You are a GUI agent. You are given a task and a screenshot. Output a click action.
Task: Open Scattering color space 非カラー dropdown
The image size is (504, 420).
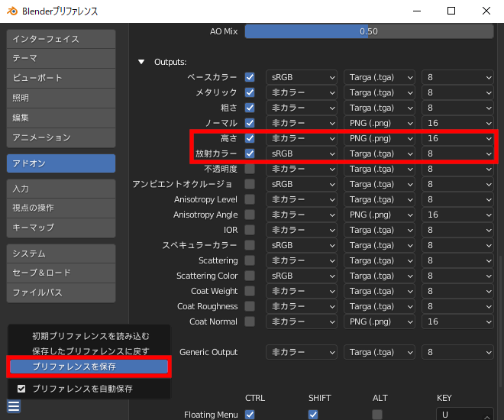click(x=302, y=260)
